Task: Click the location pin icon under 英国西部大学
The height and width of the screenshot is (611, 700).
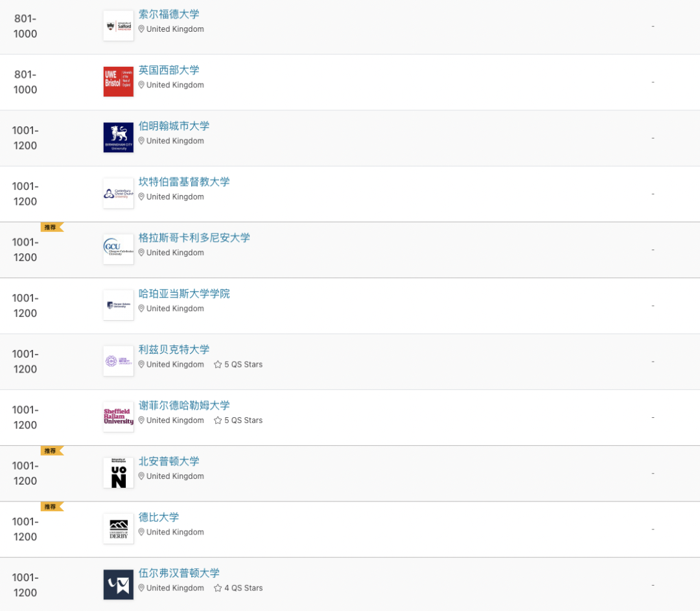Action: click(141, 85)
